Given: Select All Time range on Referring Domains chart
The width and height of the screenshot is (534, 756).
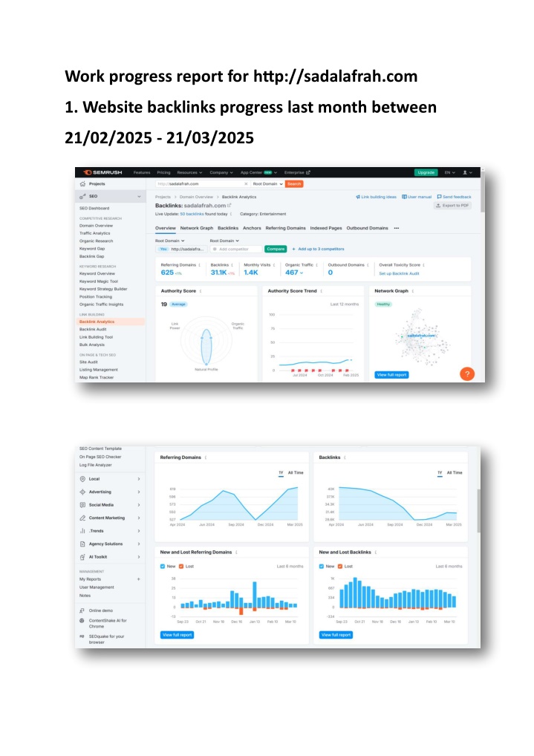Looking at the screenshot, I should [296, 473].
